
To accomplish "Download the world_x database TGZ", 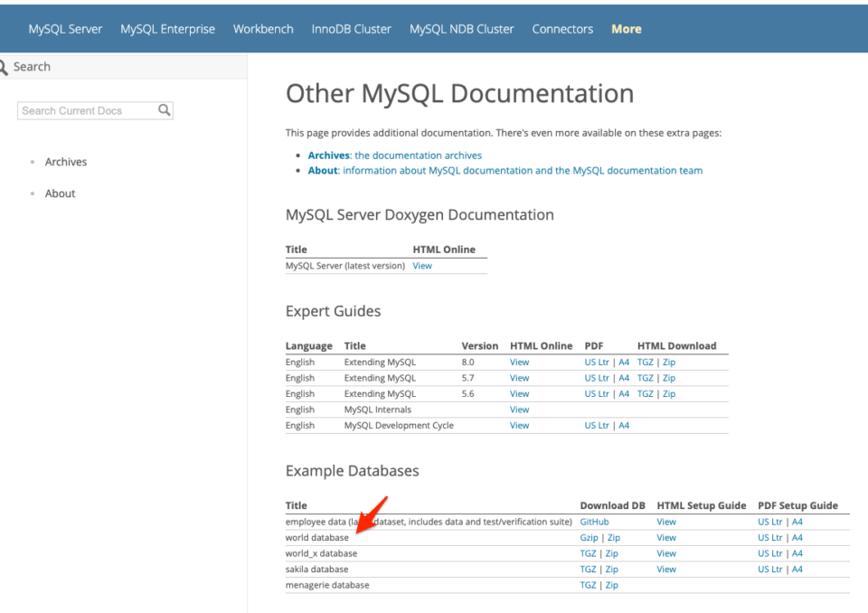I will [588, 553].
